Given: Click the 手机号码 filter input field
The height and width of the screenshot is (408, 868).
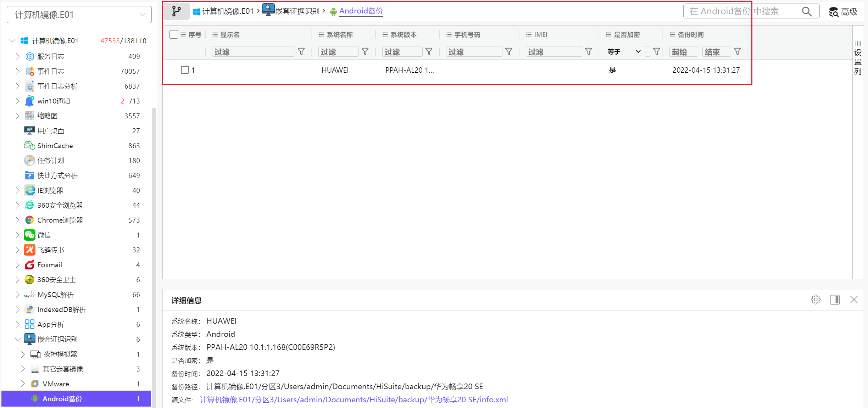Looking at the screenshot, I should pos(473,52).
